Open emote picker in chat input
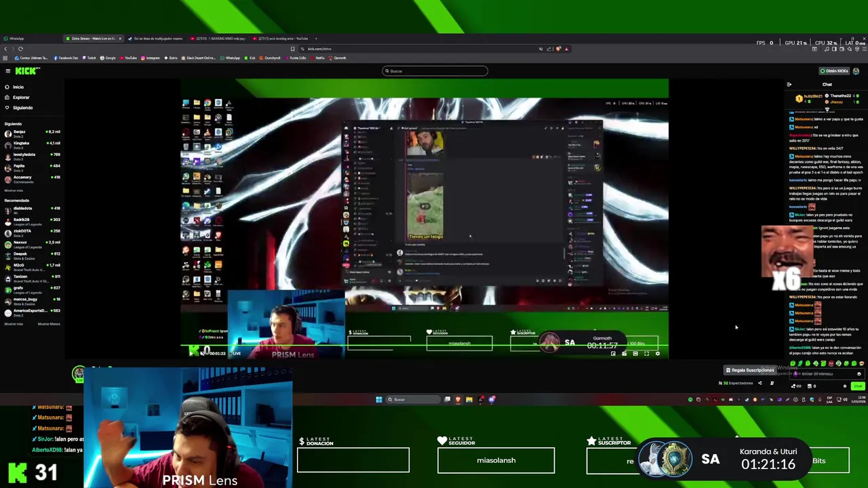868x488 pixels. tap(859, 374)
